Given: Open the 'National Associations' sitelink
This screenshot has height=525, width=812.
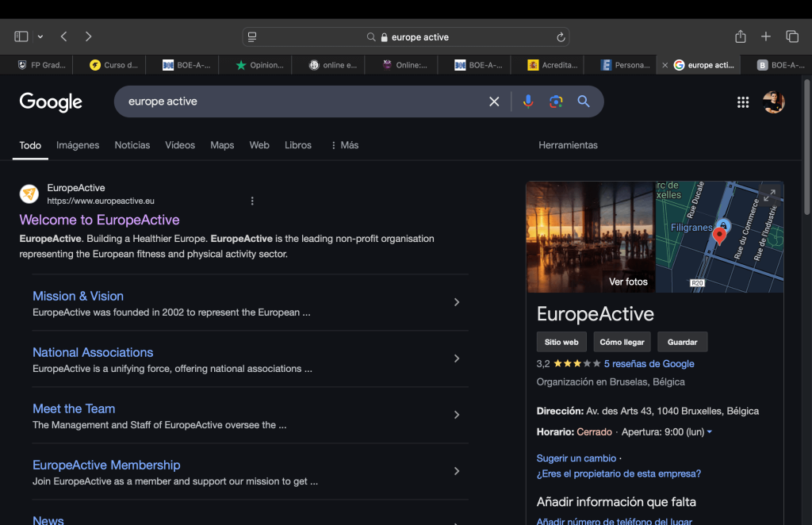Looking at the screenshot, I should click(x=93, y=353).
